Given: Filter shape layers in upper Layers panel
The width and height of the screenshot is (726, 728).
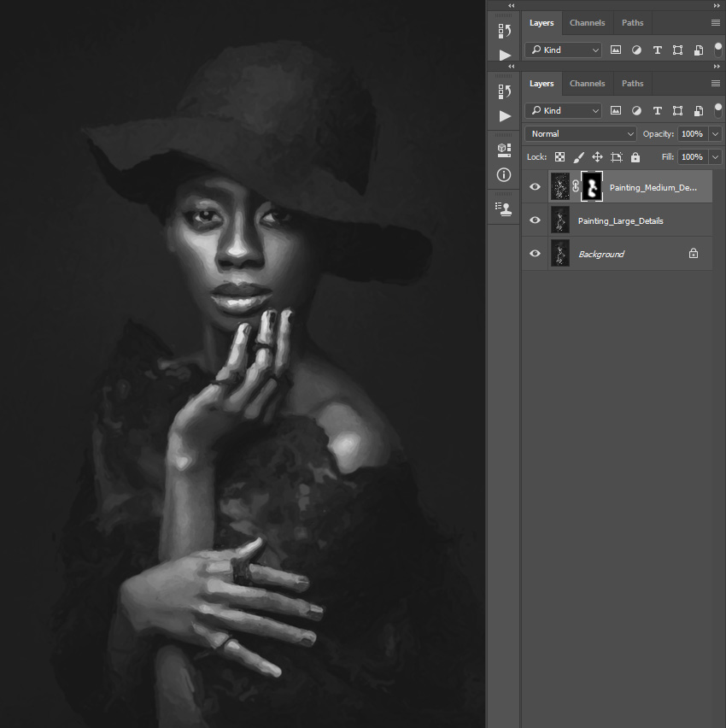Looking at the screenshot, I should [x=677, y=50].
